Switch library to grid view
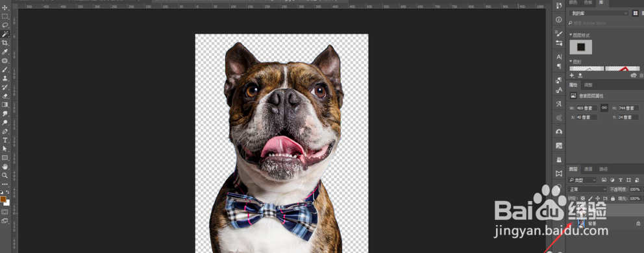644x253 pixels. pyautogui.click(x=635, y=13)
